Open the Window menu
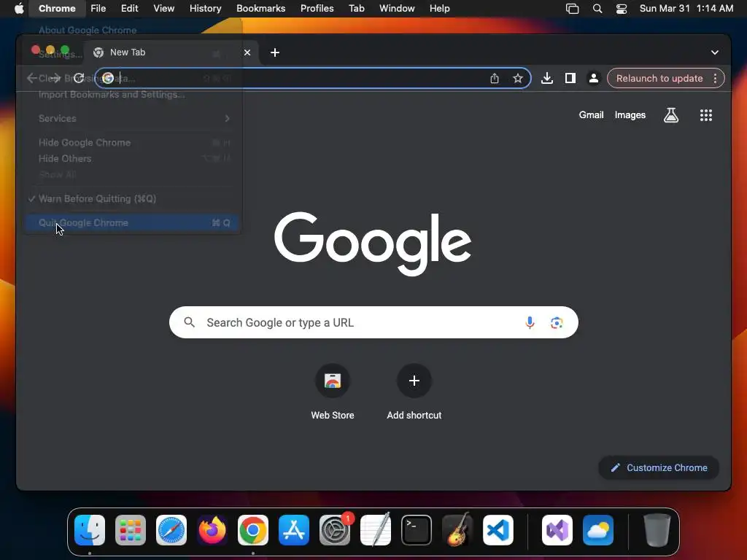Screen dimensions: 747x560 (397, 9)
